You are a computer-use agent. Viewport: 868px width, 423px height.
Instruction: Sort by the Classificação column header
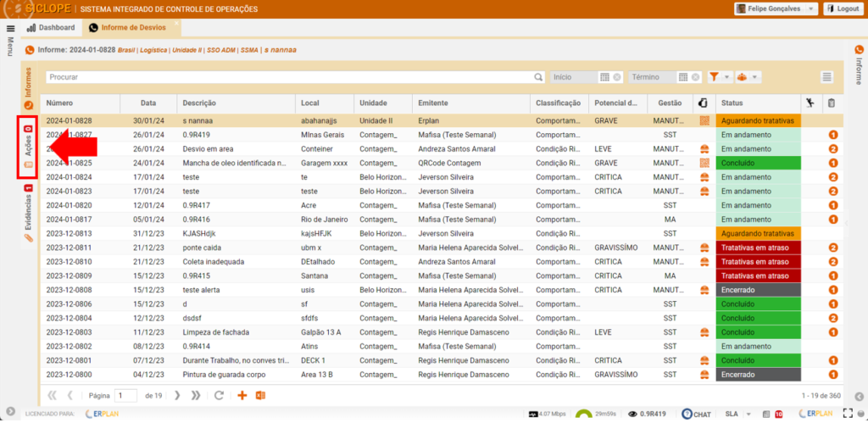click(x=559, y=103)
